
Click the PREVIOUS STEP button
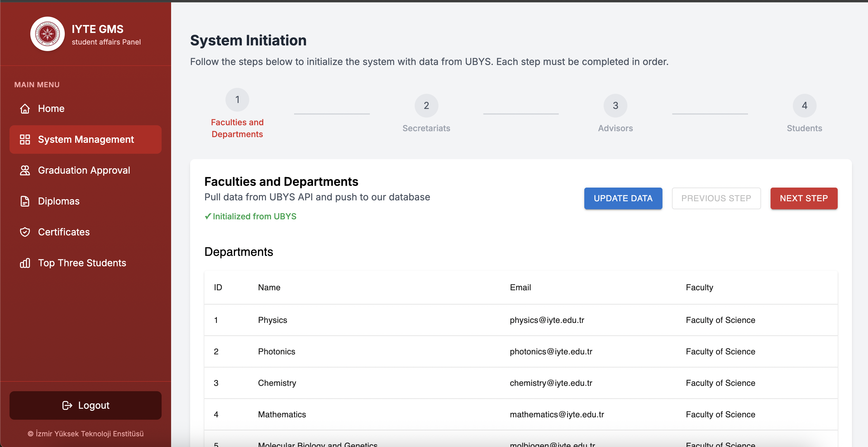(x=716, y=198)
